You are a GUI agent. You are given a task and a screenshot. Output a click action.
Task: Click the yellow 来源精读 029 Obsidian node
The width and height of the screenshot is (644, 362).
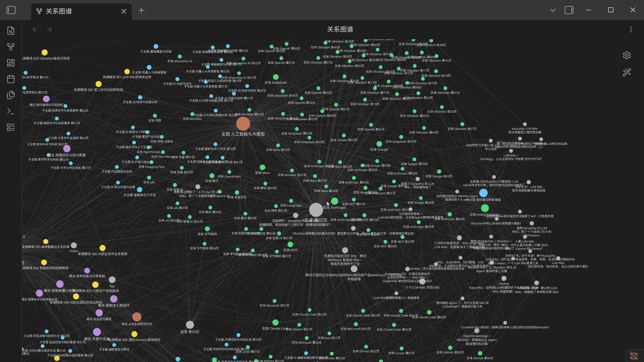[45, 52]
